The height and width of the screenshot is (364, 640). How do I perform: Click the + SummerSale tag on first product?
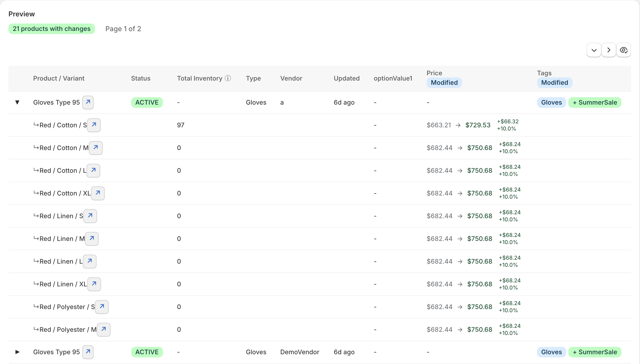(x=595, y=102)
